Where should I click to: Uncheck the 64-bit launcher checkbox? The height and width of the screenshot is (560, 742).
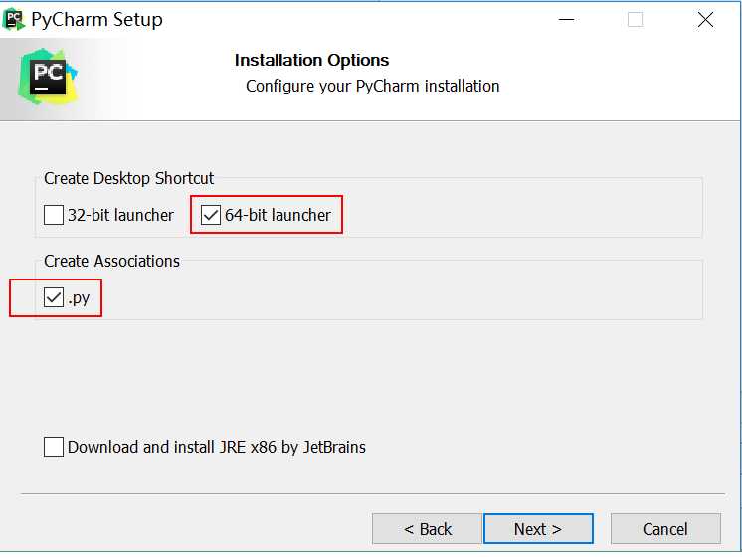coord(211,215)
